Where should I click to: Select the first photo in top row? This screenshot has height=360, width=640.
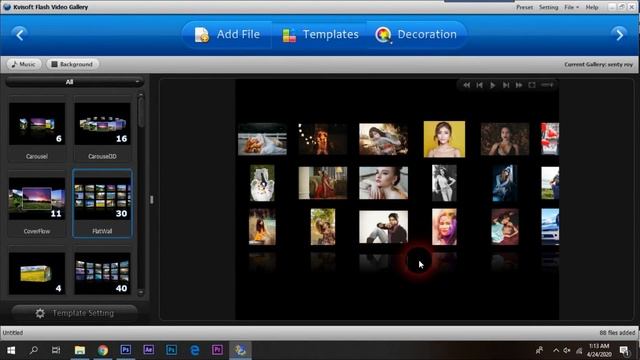point(262,139)
